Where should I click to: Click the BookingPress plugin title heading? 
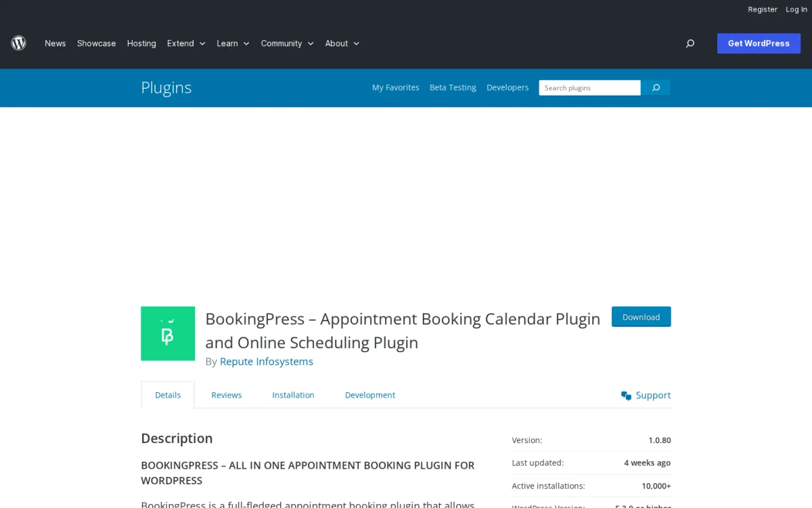pos(403,331)
